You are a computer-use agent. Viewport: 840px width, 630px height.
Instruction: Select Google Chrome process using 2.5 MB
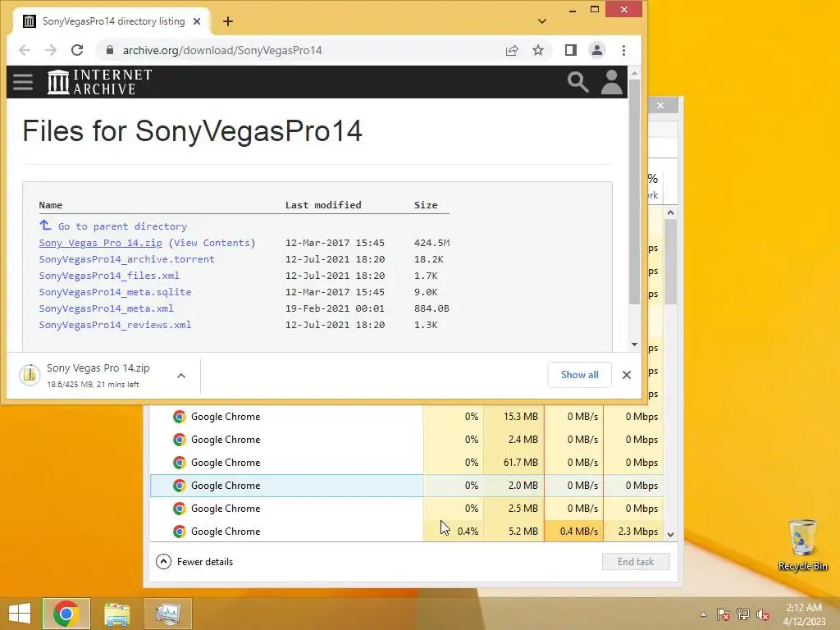(407, 509)
